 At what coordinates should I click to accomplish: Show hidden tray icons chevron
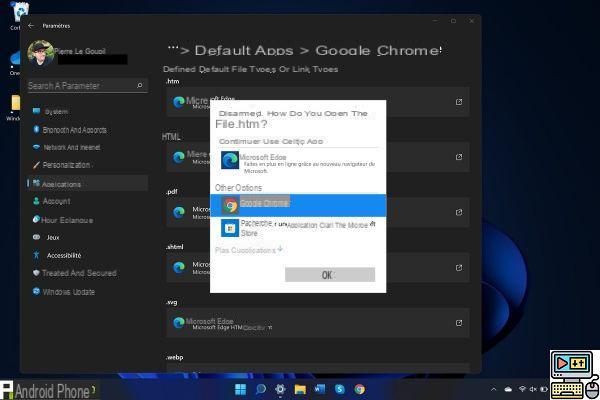494,389
